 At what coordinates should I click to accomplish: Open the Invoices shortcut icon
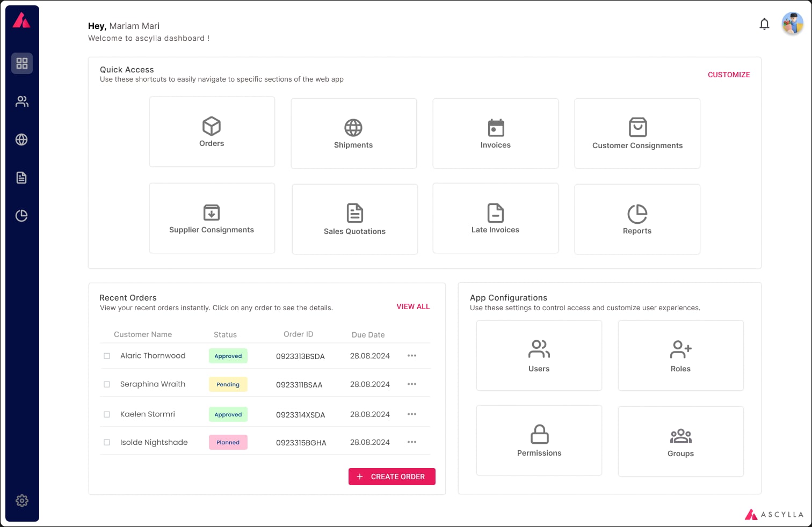tap(495, 128)
